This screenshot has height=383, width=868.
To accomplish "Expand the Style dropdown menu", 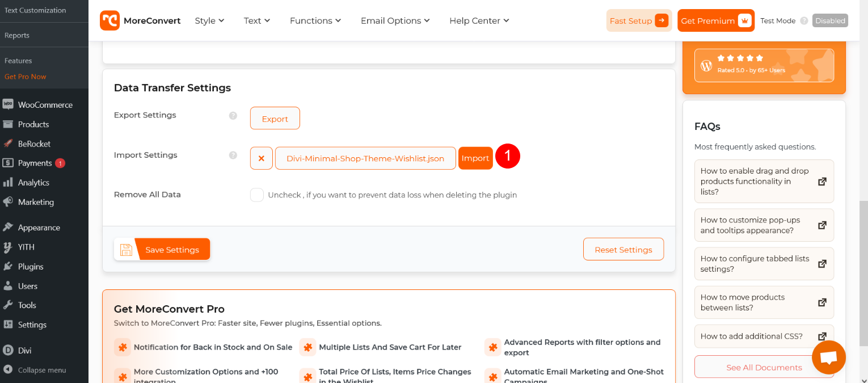I will (x=209, y=20).
